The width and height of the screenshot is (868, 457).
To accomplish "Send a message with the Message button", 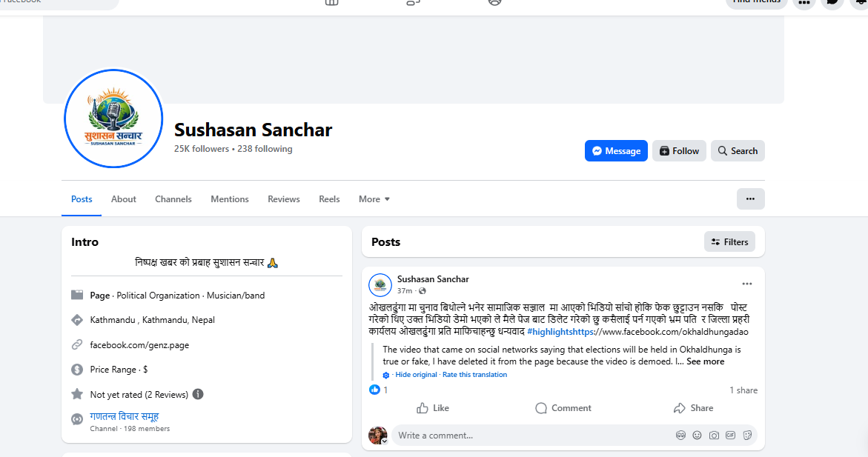I will tap(616, 151).
